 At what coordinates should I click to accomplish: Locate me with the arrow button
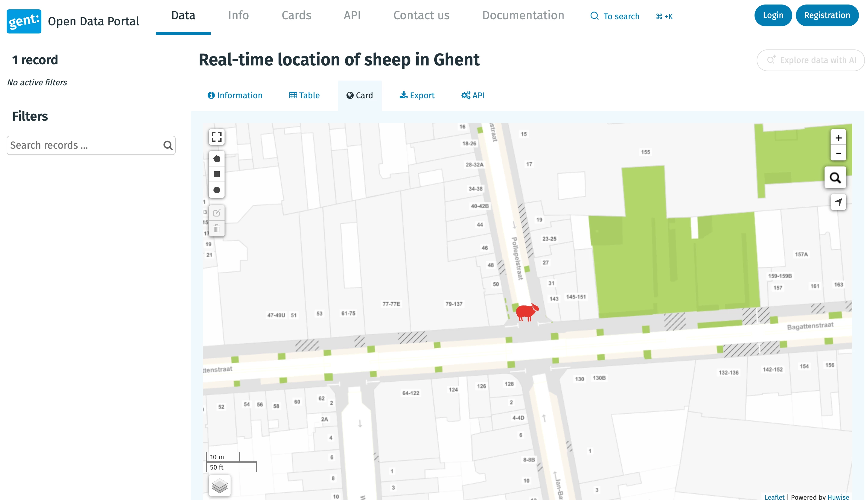point(838,202)
